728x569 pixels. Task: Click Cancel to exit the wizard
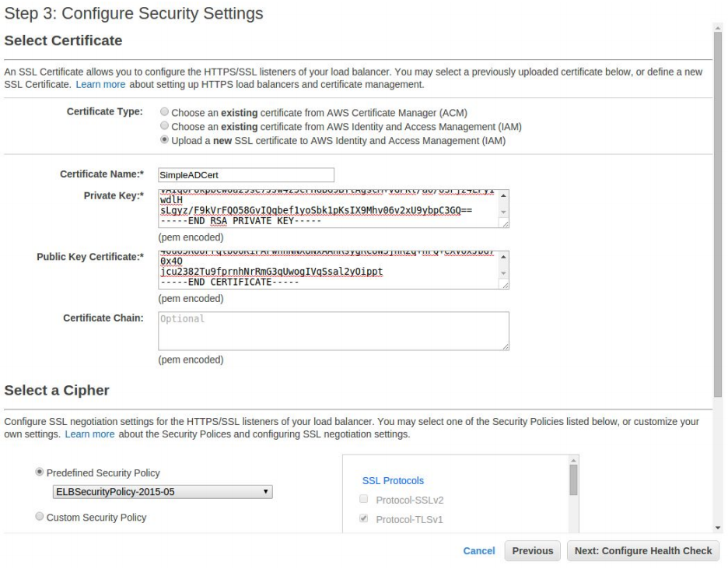click(479, 550)
